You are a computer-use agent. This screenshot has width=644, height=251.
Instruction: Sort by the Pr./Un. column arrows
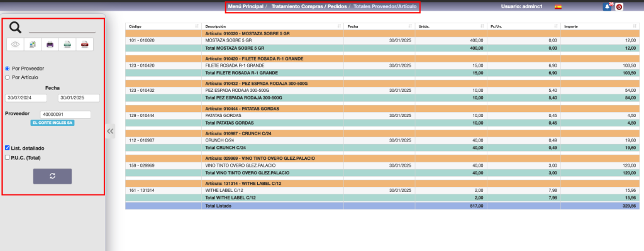pyautogui.click(x=556, y=26)
